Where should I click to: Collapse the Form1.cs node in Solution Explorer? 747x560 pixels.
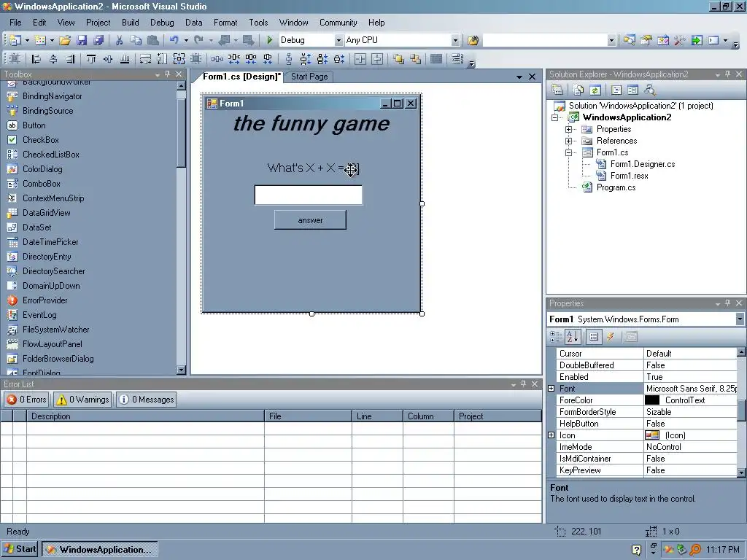pos(568,153)
